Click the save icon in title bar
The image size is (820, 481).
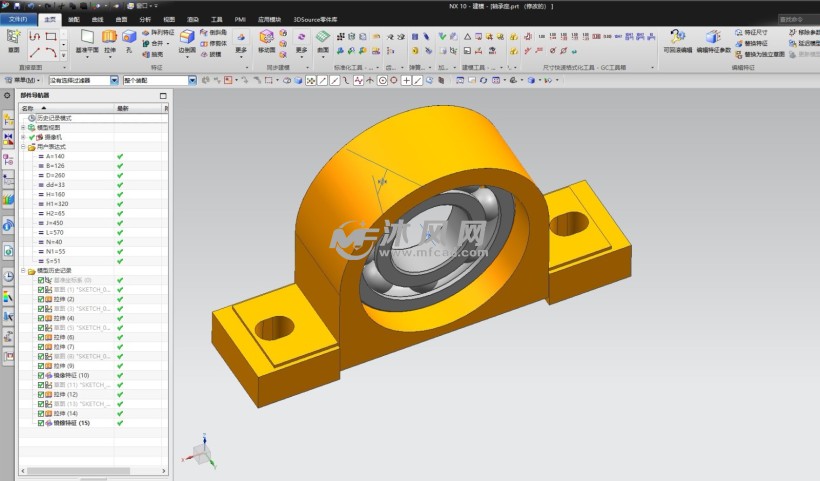(x=17, y=6)
